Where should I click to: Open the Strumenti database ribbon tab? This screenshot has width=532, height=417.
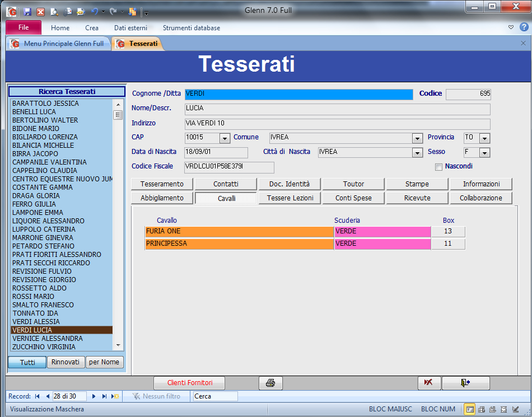pyautogui.click(x=192, y=28)
